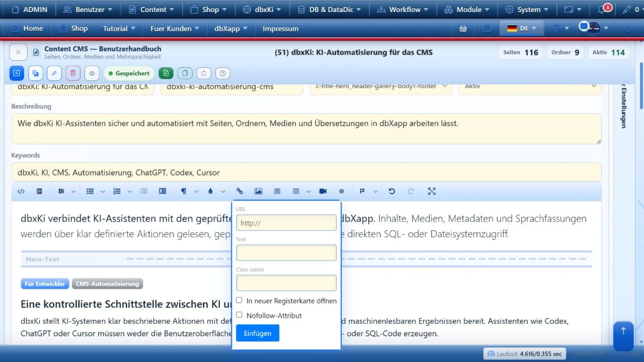644x362 pixels.
Task: Enable 'In neuer Registerkarte öffnen' checkbox
Action: click(239, 300)
